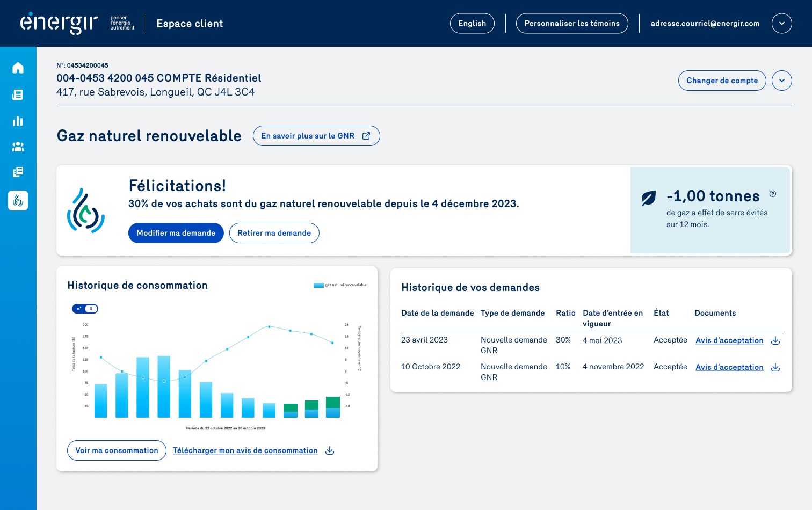This screenshot has width=812, height=510.
Task: Click 'Historique de vos demandes' heading
Action: [470, 288]
